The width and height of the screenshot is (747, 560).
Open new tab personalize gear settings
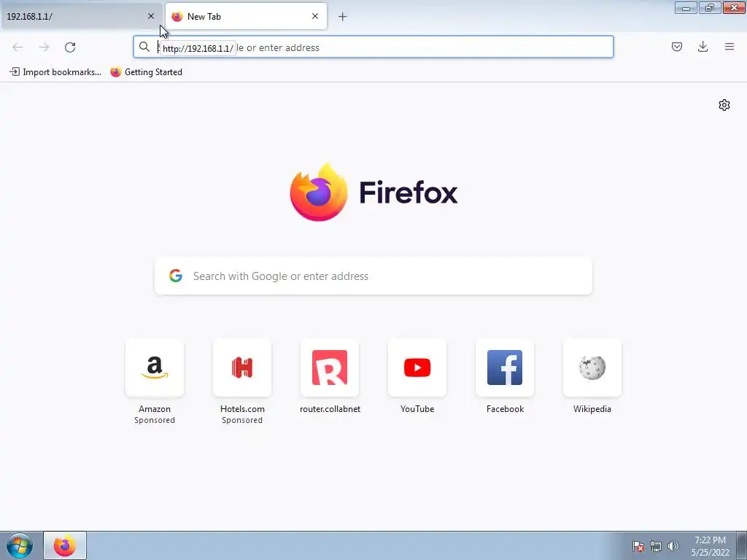coord(724,105)
